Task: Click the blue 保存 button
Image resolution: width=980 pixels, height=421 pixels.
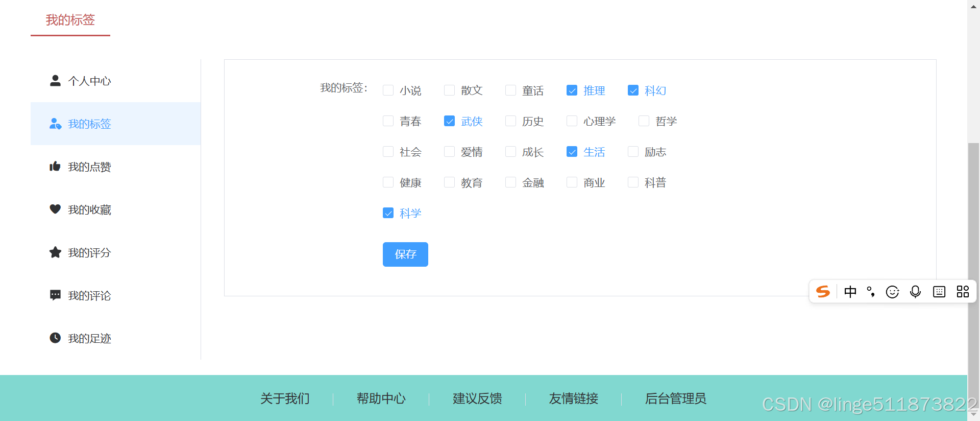Action: tap(405, 254)
